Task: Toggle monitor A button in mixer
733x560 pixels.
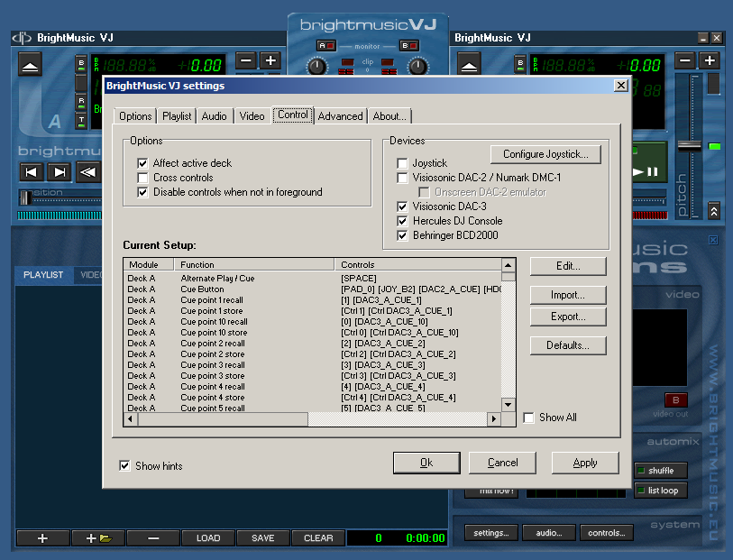Action: pos(326,45)
